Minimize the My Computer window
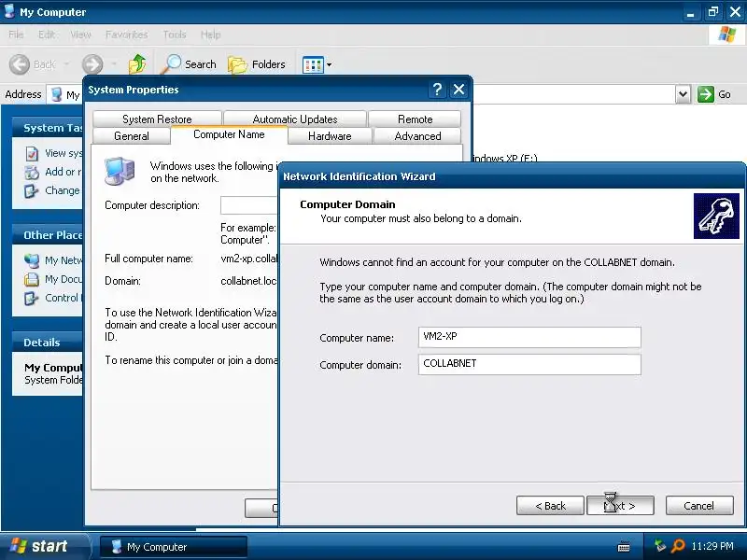747x560 pixels. [690, 11]
